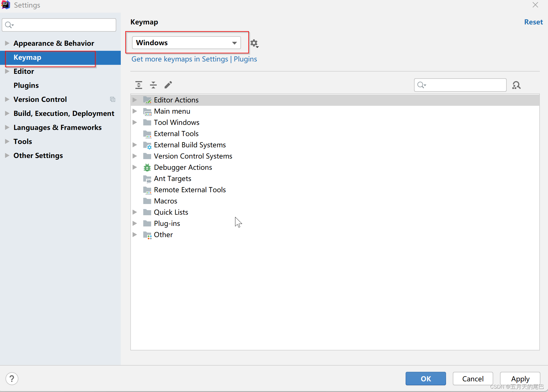Click the search keymaps magnifier icon
Image resolution: width=548 pixels, height=392 pixels.
click(518, 84)
